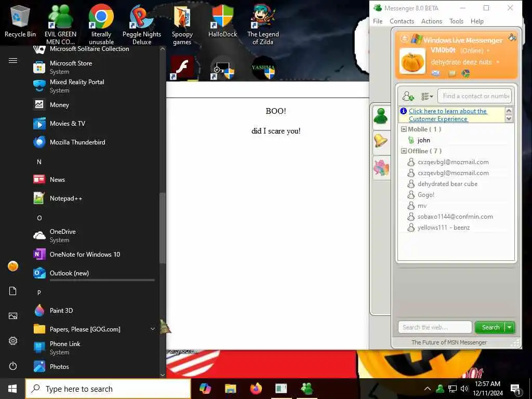
Task: Click 'The Future of MSN Messenger' footer text
Action: (x=449, y=342)
